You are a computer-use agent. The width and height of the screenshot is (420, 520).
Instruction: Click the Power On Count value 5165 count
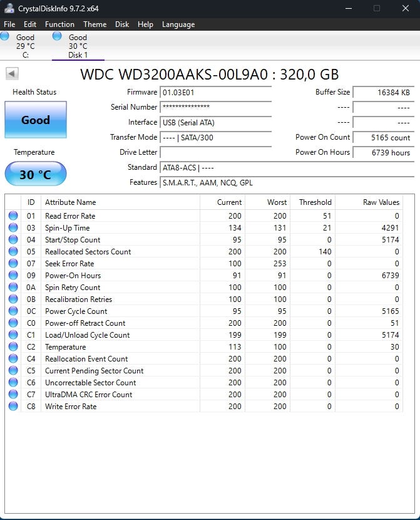383,137
